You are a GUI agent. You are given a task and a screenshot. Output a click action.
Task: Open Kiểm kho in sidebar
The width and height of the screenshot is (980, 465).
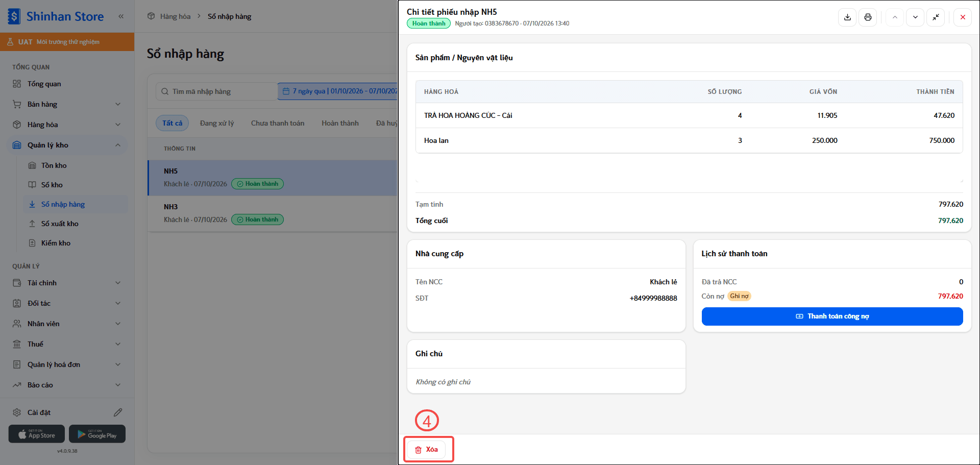pos(76,243)
